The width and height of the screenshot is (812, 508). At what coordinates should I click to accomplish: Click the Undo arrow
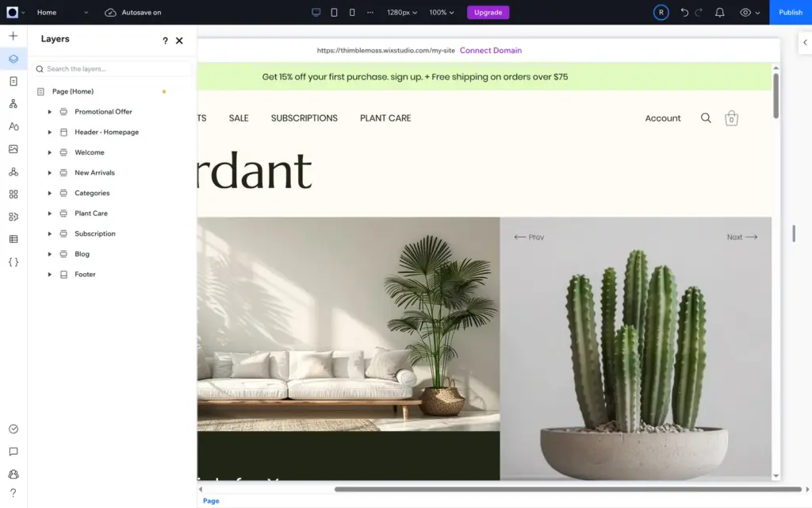click(684, 13)
